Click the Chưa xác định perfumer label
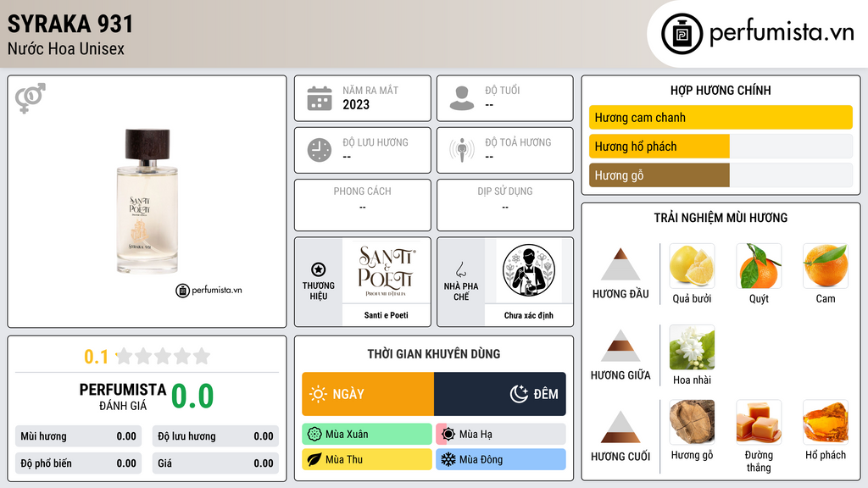868x488 pixels. point(529,315)
